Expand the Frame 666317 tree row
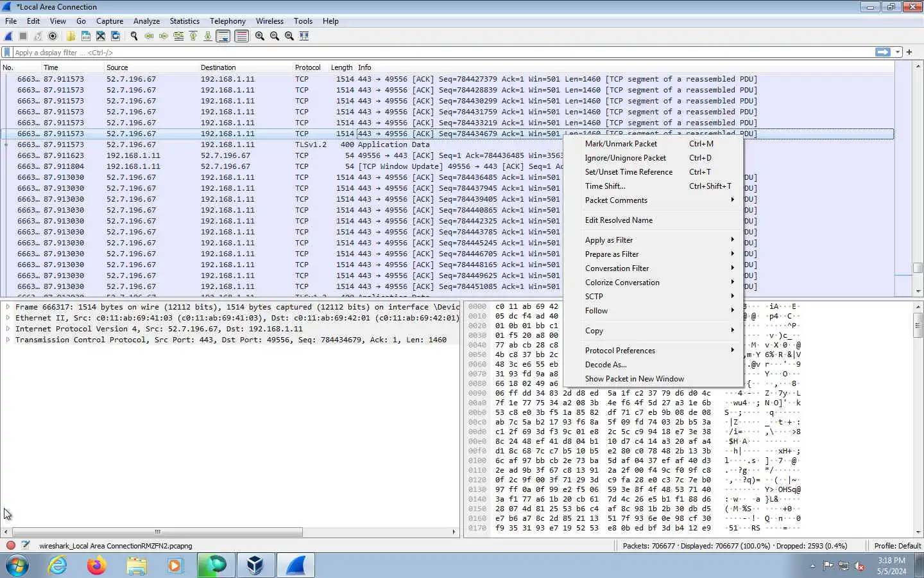Image resolution: width=924 pixels, height=578 pixels. pos(8,307)
